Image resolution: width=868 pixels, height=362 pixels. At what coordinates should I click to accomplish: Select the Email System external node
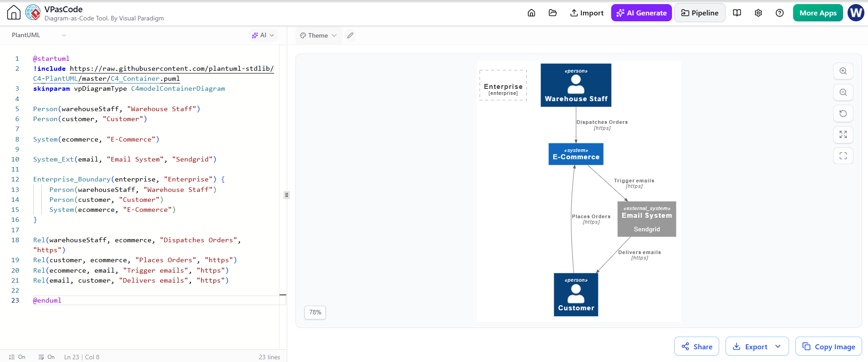click(x=647, y=219)
